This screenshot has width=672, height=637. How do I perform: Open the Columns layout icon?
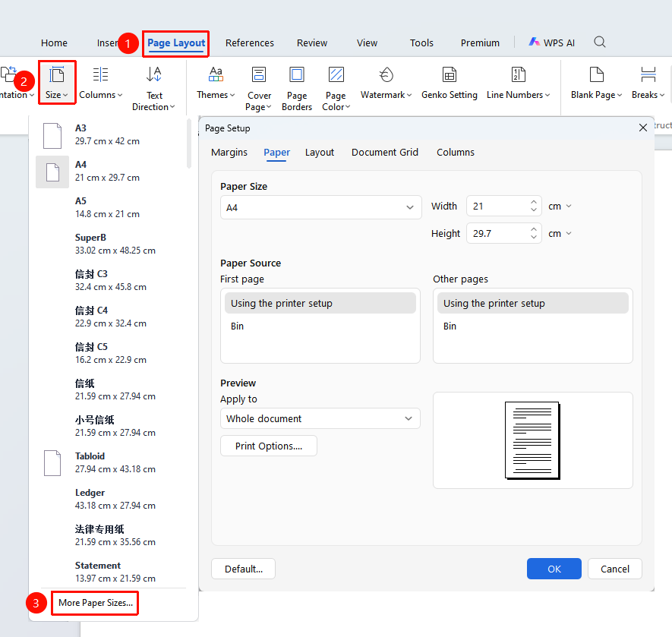101,75
